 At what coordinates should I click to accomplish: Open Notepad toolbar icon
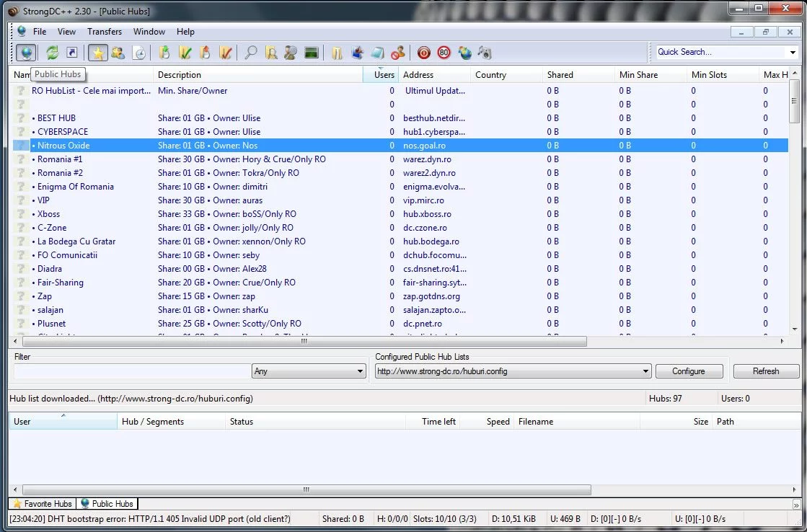(x=377, y=53)
